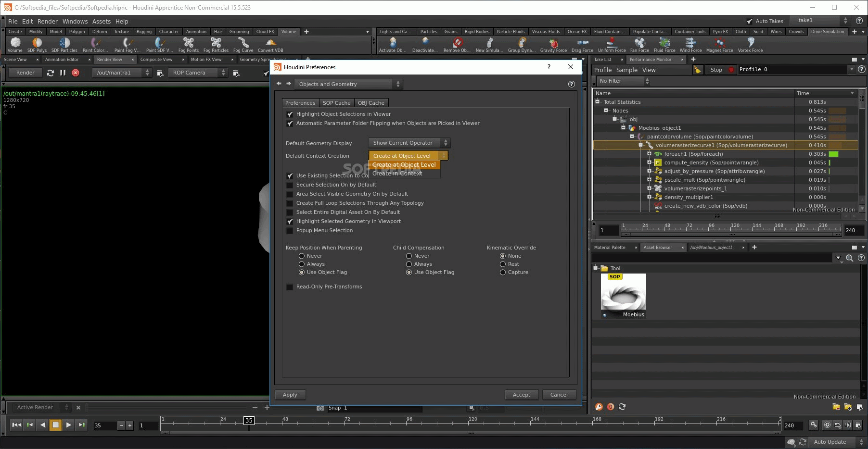Click the SDF Polys tool icon
868x449 pixels.
tap(37, 45)
